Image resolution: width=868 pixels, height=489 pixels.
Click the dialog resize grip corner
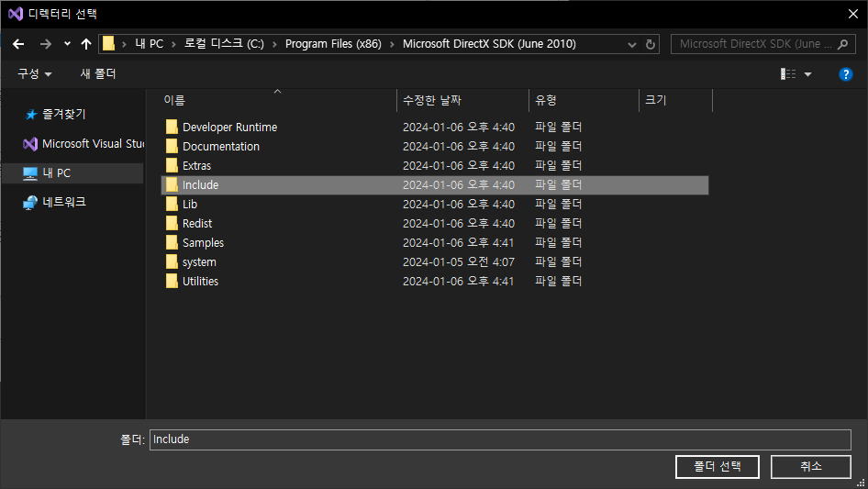point(861,483)
